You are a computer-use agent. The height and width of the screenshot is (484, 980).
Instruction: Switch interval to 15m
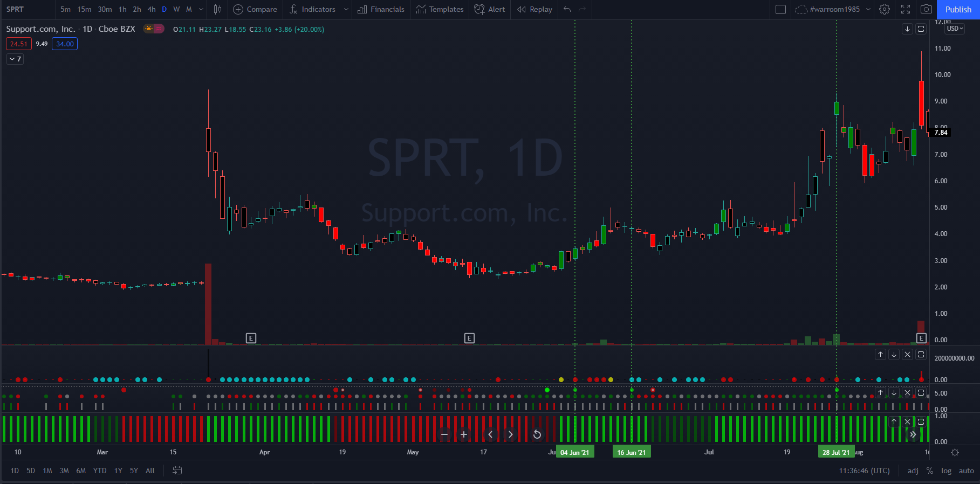coord(84,9)
